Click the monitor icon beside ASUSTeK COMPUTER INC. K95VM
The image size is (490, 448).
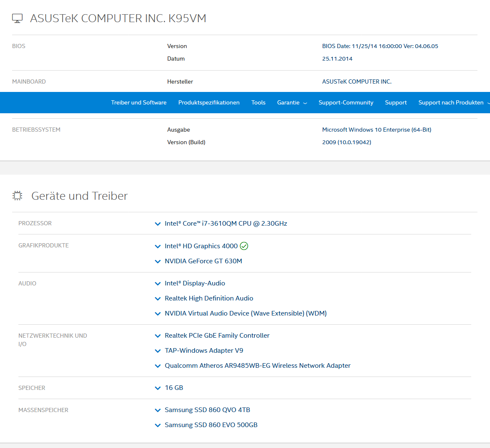point(17,18)
